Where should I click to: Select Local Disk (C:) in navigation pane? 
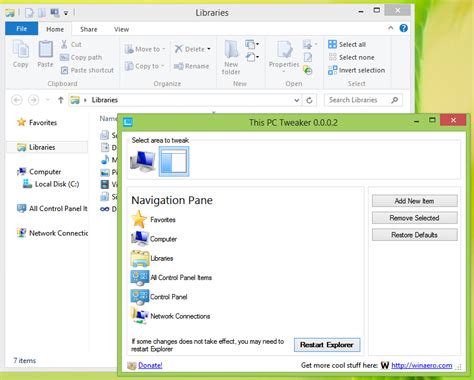51,184
